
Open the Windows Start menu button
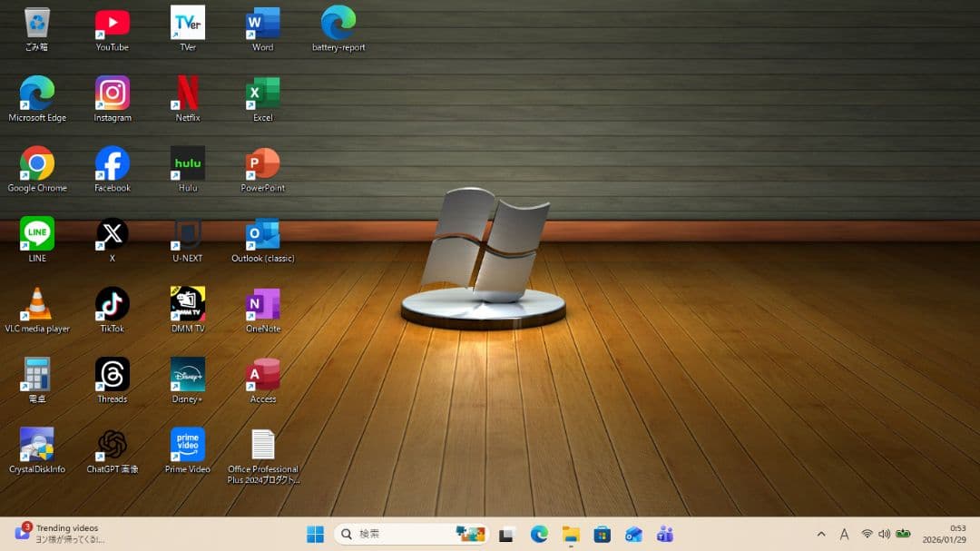click(x=315, y=535)
